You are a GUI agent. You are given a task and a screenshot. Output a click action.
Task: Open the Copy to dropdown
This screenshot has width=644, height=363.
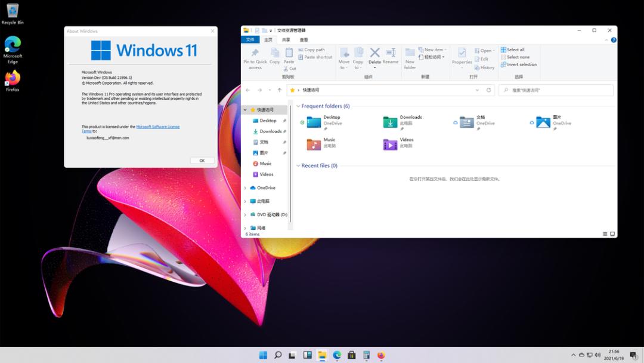tap(358, 59)
